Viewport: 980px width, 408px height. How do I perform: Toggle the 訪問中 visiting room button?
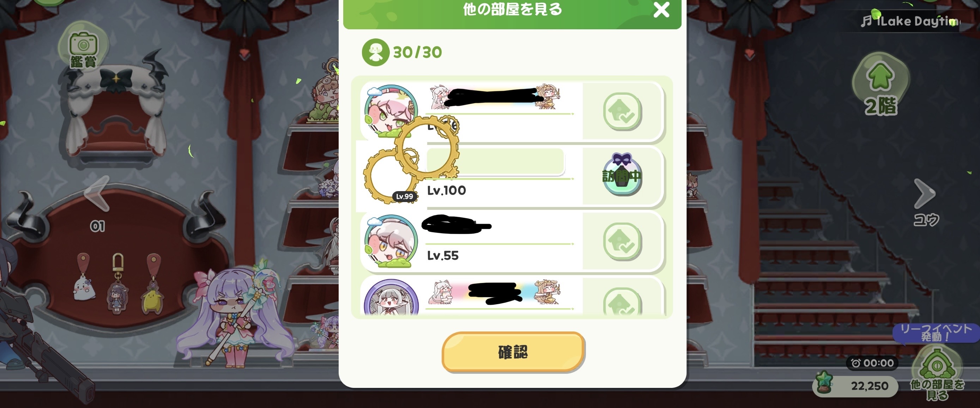(x=622, y=175)
